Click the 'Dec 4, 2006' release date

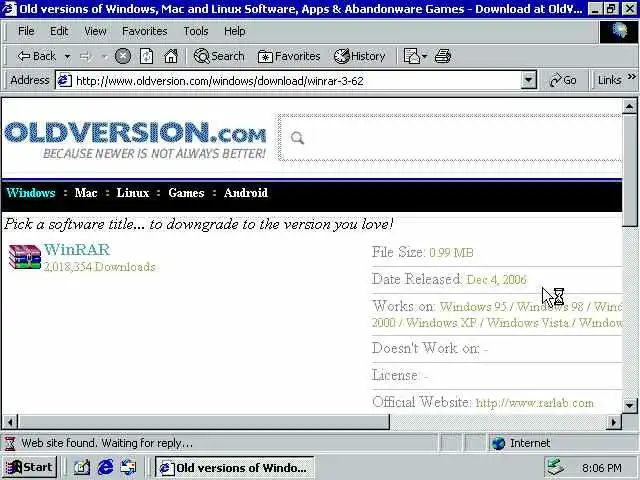tap(497, 280)
